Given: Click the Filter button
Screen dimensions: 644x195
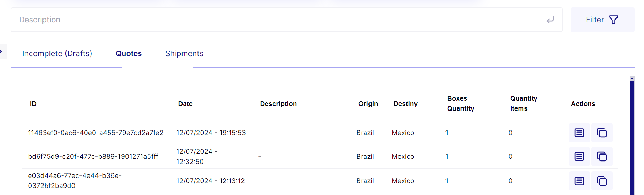Looking at the screenshot, I should point(602,20).
